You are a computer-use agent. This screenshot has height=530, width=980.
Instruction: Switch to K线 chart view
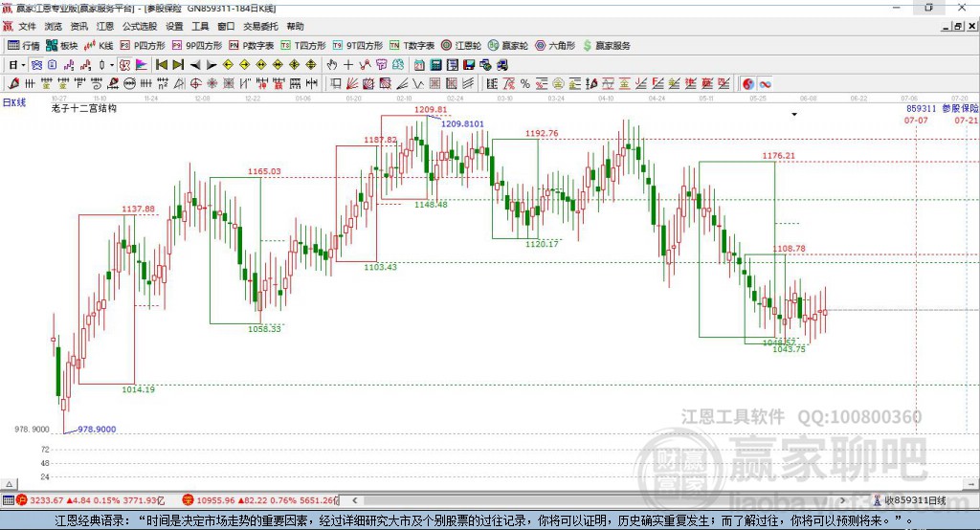pos(99,46)
